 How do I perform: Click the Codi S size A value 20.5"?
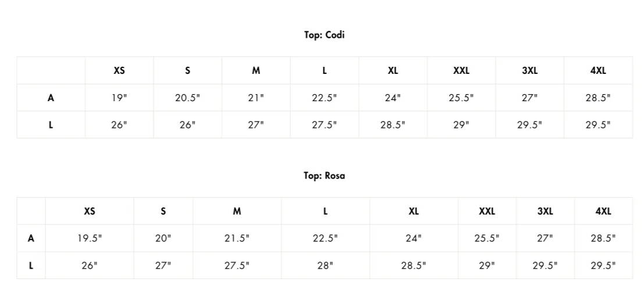tap(187, 98)
